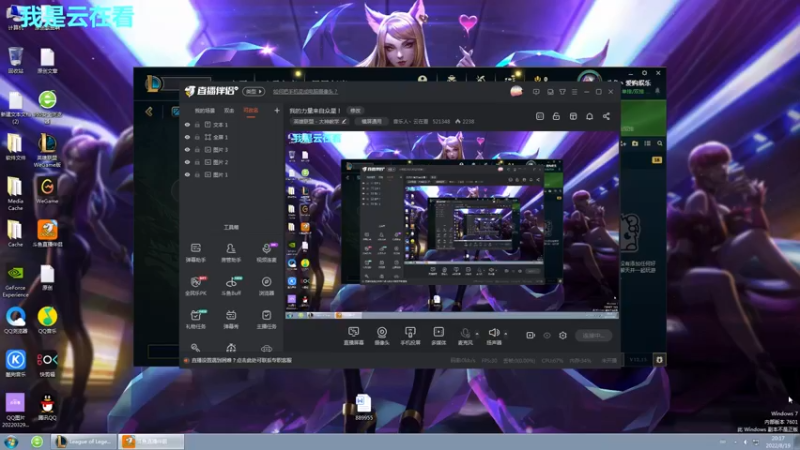Screen dimensions: 800x450
Task: Open the mode pill next to companion logo
Action: pyautogui.click(x=254, y=91)
